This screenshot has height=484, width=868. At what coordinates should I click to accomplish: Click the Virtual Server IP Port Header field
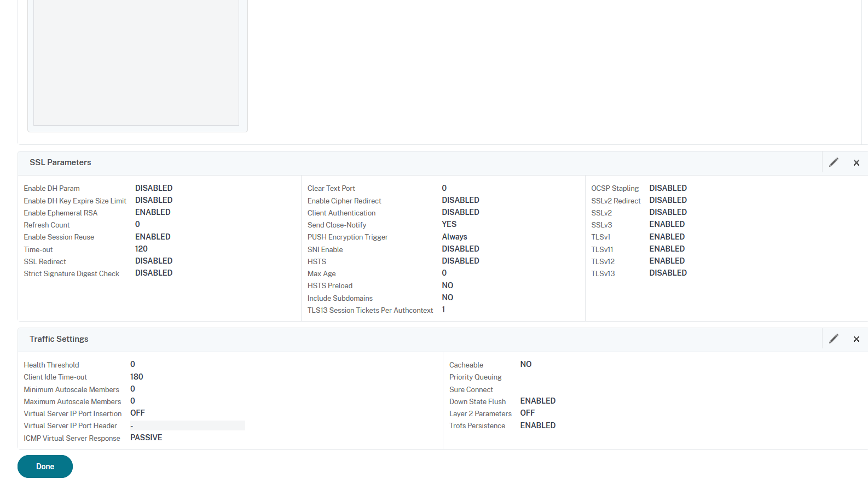click(187, 425)
